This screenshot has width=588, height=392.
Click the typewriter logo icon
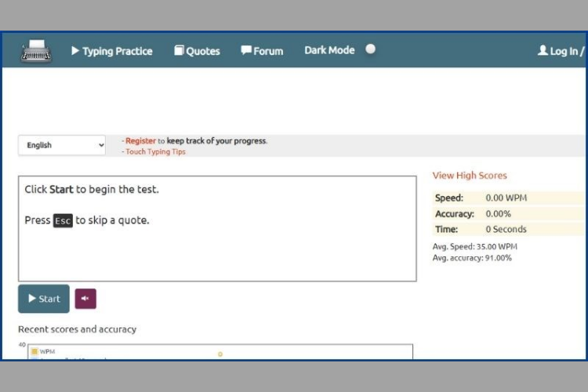pos(36,51)
